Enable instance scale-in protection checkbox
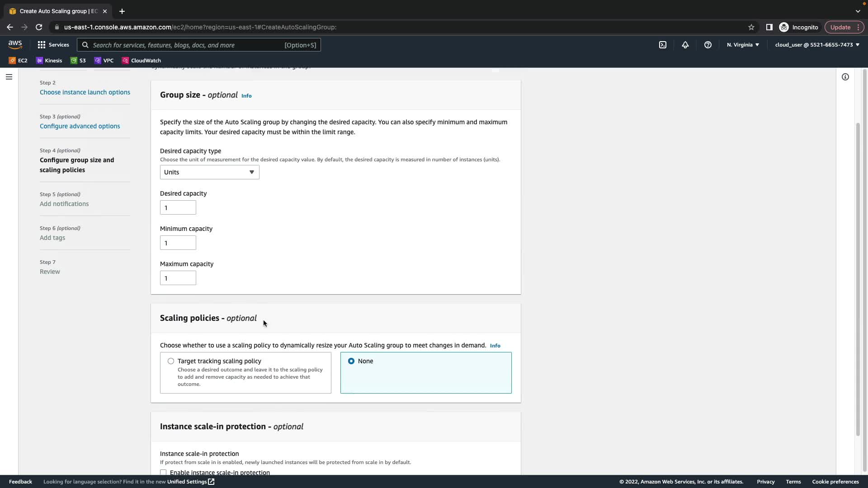The width and height of the screenshot is (868, 488). point(163,472)
